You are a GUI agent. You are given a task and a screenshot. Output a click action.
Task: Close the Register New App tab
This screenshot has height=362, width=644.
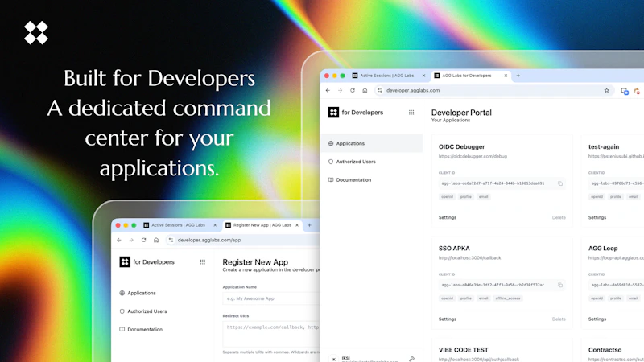pos(297,225)
